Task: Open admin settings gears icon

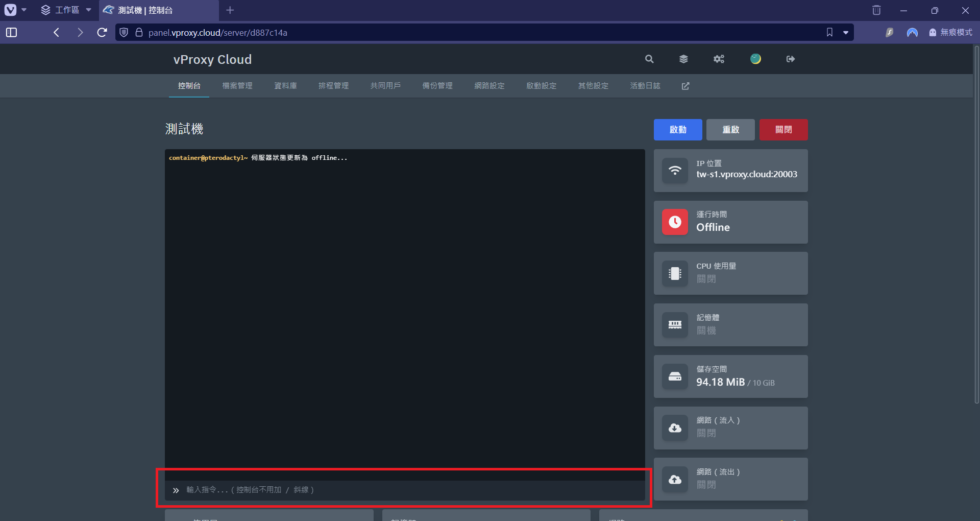Action: (719, 59)
